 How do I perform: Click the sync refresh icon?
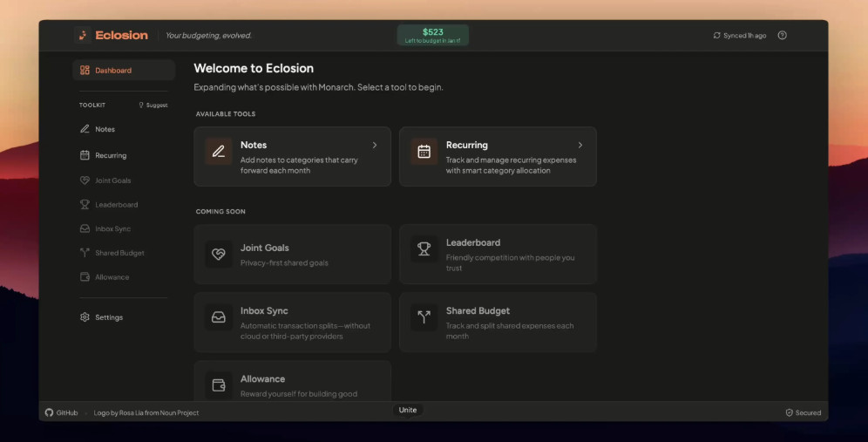[717, 36]
